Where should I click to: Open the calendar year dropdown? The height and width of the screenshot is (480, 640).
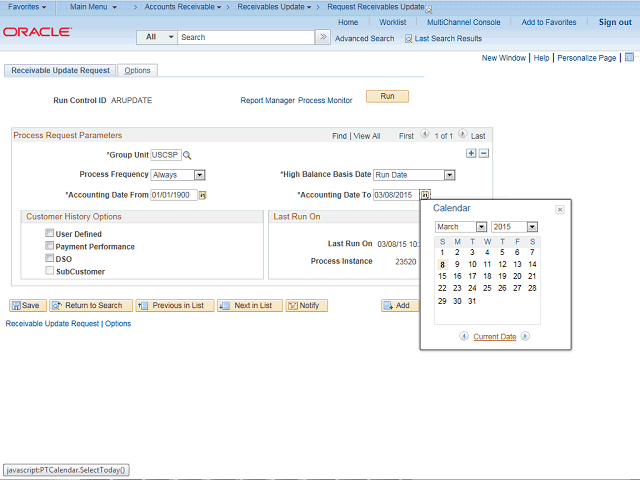click(x=532, y=227)
